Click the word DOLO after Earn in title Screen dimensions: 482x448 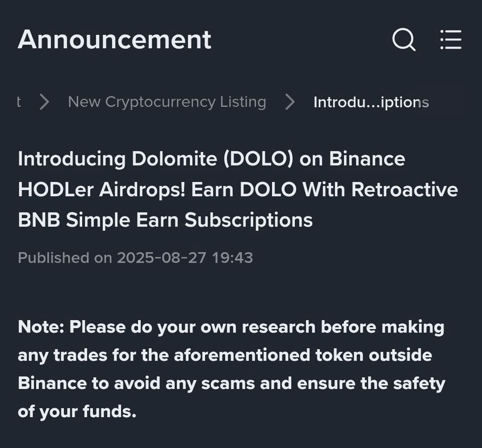click(268, 190)
